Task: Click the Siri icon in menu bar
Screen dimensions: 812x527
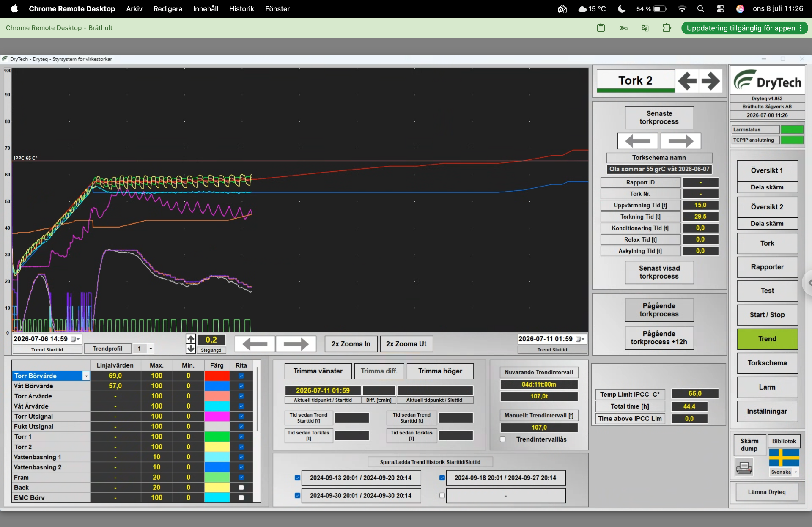Action: pos(740,8)
